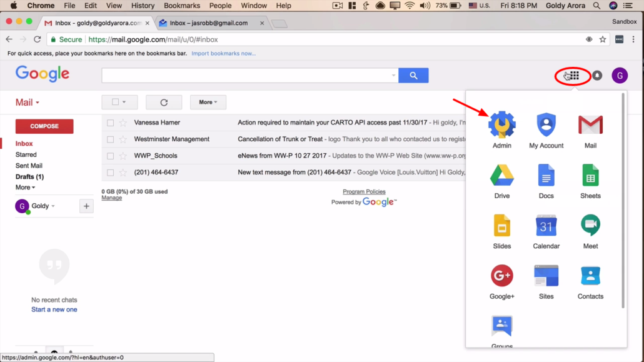Image resolution: width=644 pixels, height=362 pixels.
Task: Show search options arrow in search box
Action: click(x=393, y=76)
